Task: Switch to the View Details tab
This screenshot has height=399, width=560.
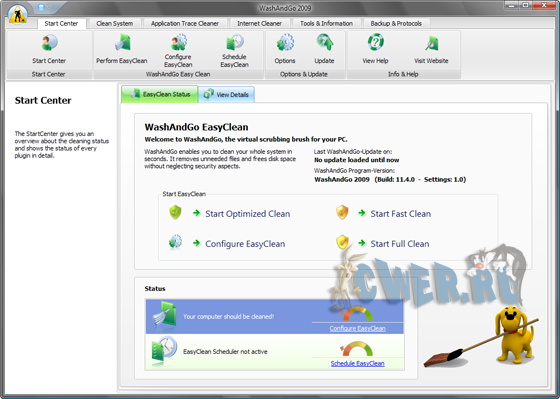Action: pyautogui.click(x=226, y=95)
